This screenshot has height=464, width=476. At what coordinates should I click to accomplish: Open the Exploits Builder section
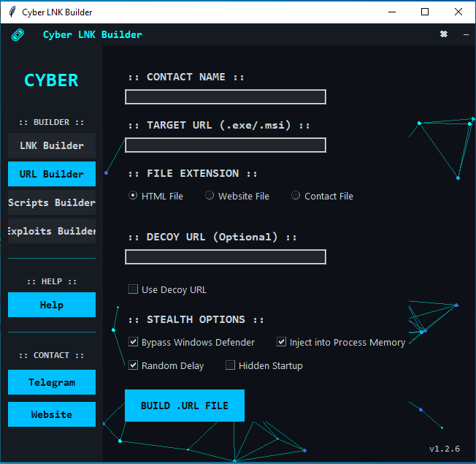tap(52, 231)
